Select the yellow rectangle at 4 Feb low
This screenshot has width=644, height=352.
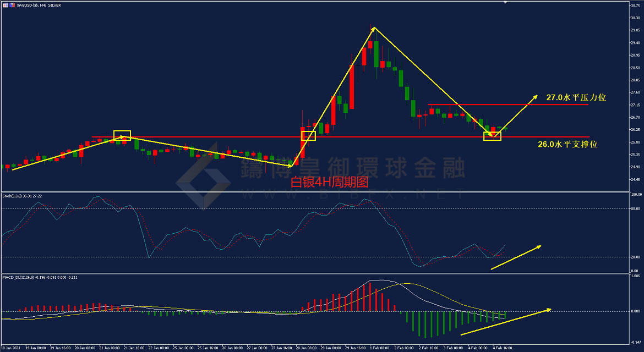coord(492,136)
